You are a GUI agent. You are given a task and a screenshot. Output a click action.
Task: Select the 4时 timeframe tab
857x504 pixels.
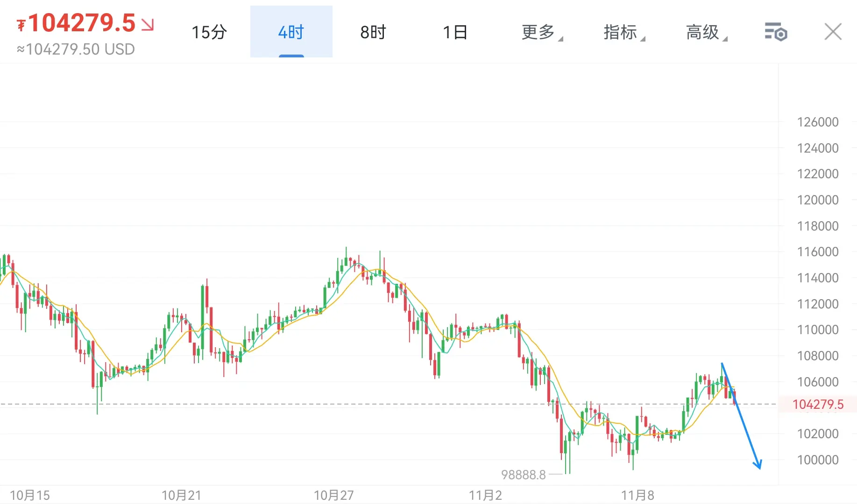(291, 32)
